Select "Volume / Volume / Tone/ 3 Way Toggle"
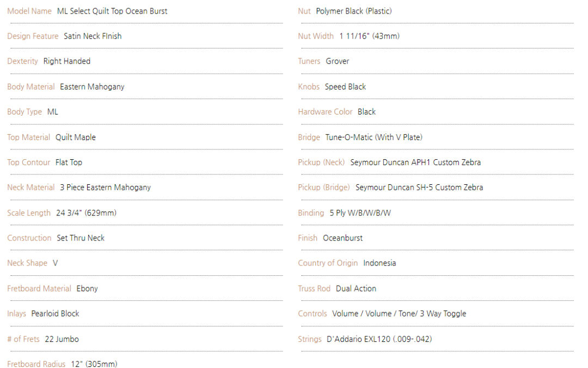The height and width of the screenshot is (368, 588). (400, 314)
